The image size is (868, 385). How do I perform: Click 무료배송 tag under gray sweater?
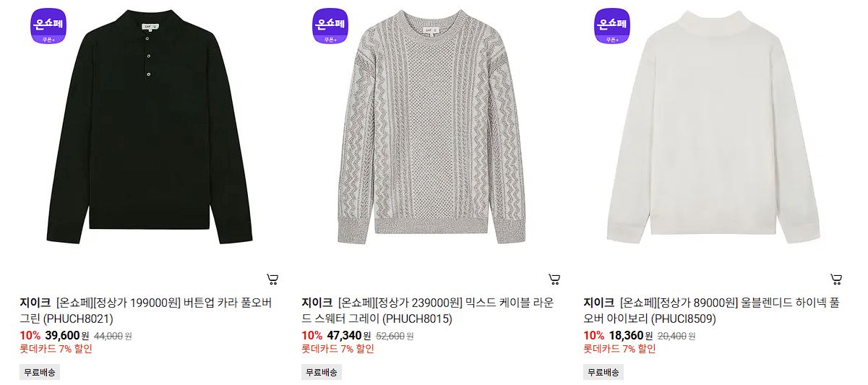(322, 372)
